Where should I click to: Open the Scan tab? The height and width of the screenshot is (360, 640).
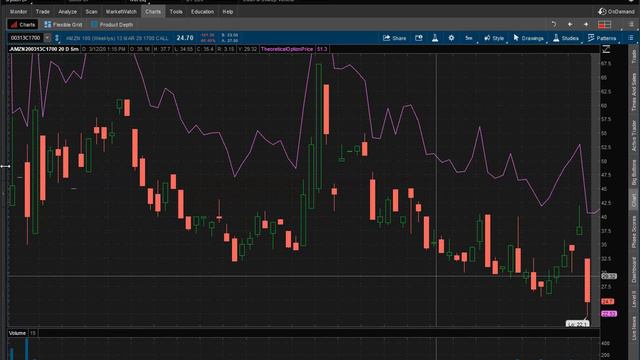tap(91, 12)
